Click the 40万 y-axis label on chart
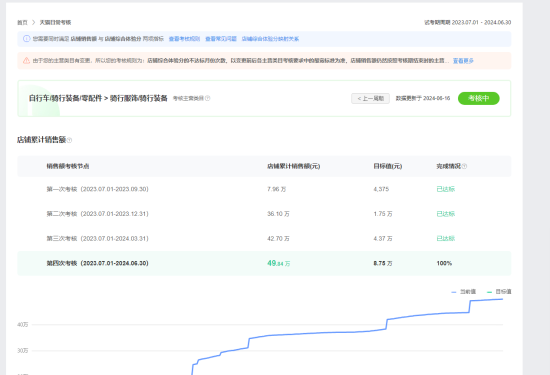The height and width of the screenshot is (375, 550). [x=22, y=325]
